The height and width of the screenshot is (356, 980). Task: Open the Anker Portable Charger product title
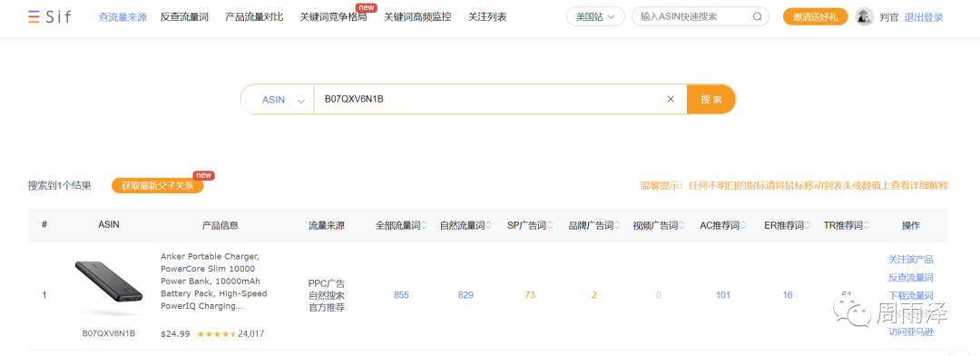pos(214,282)
